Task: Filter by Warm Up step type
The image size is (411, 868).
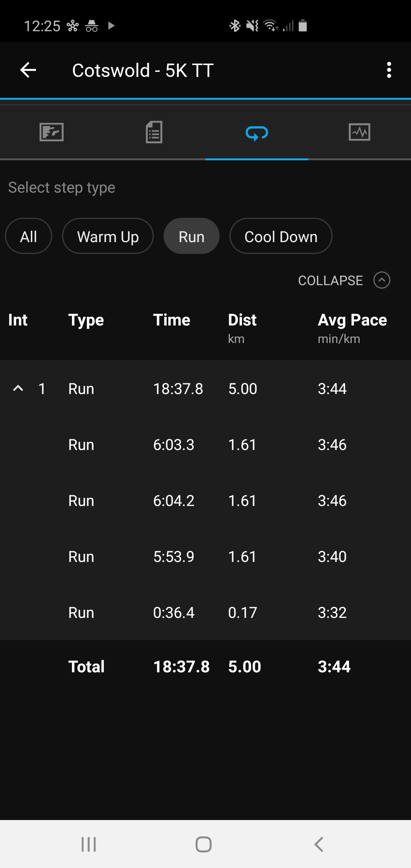Action: tap(108, 236)
